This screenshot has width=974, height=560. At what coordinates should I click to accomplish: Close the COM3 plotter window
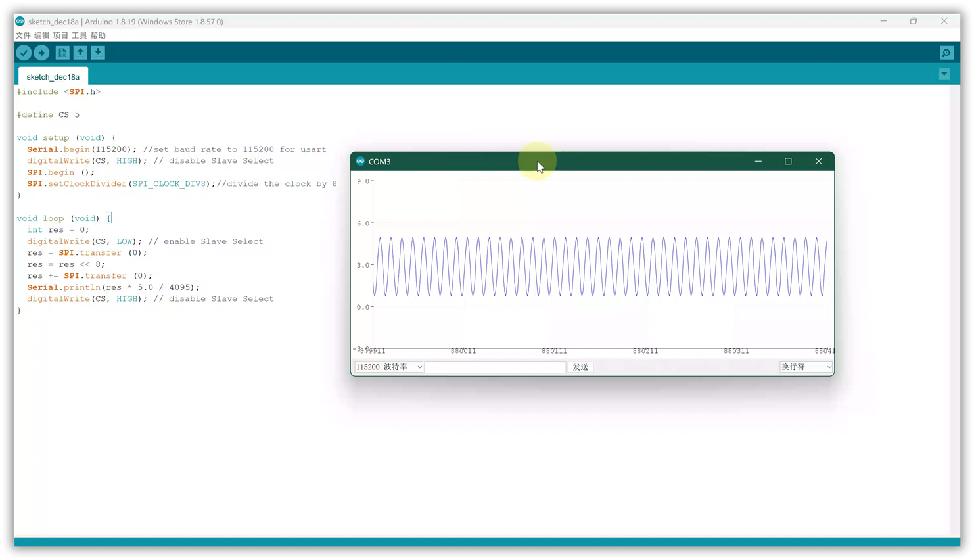(x=818, y=161)
